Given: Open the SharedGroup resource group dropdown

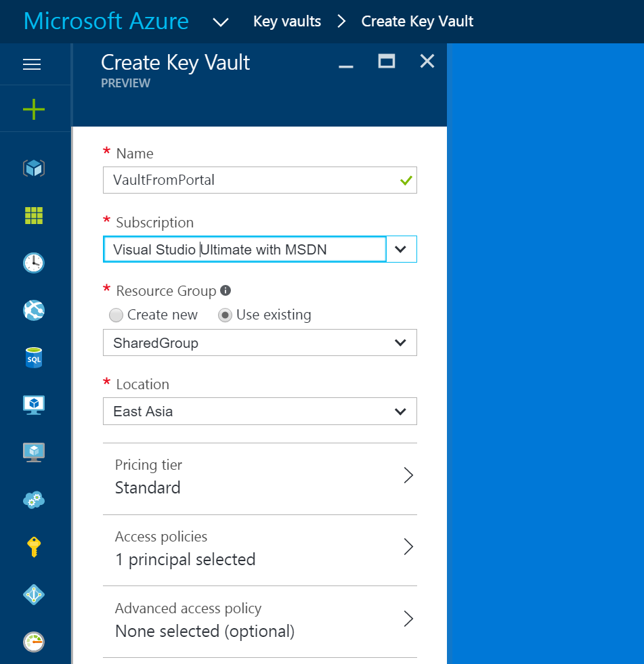Looking at the screenshot, I should pos(260,342).
